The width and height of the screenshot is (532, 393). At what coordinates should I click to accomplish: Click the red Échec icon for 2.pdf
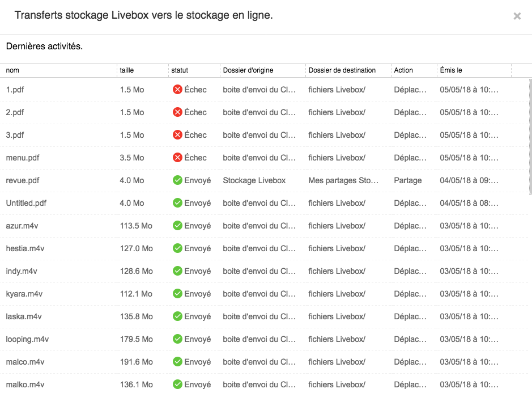[177, 112]
